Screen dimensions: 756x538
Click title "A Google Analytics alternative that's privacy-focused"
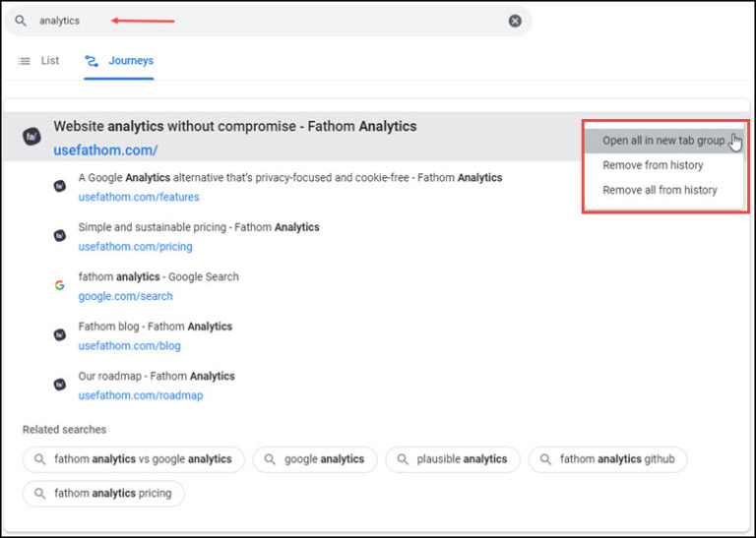[x=290, y=178]
